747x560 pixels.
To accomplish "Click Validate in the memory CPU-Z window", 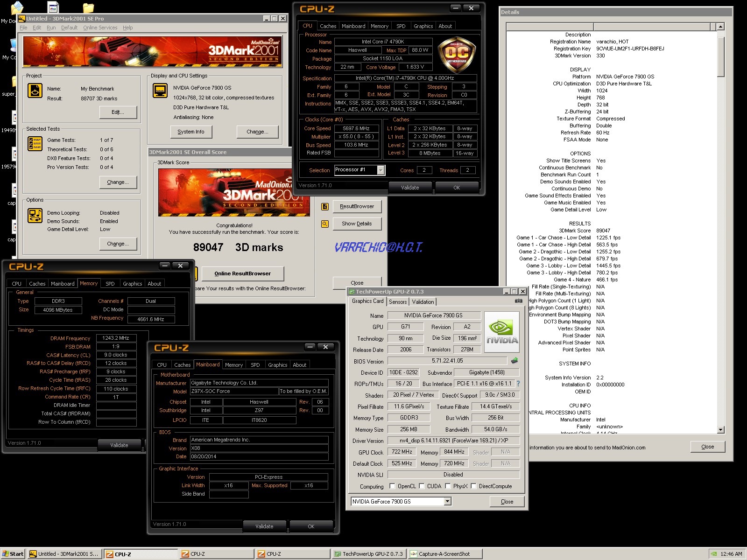I will [119, 445].
